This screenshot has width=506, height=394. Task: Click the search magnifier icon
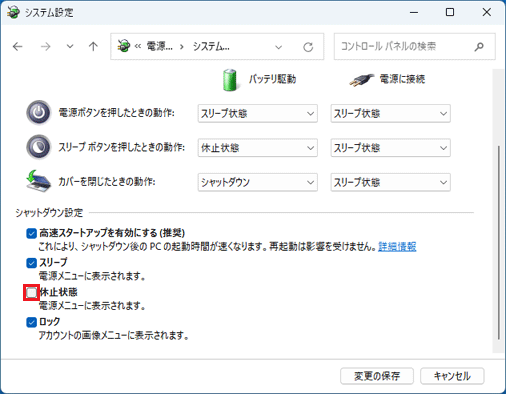tap(479, 47)
